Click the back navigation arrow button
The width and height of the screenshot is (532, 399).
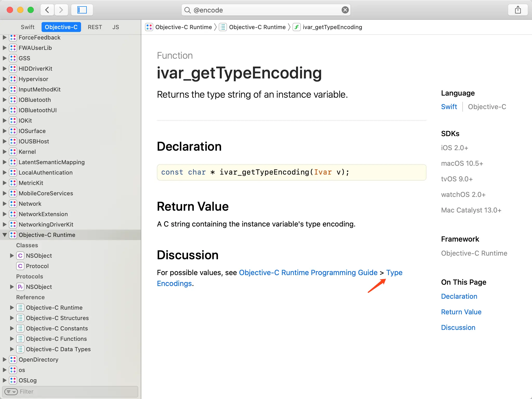pos(47,10)
